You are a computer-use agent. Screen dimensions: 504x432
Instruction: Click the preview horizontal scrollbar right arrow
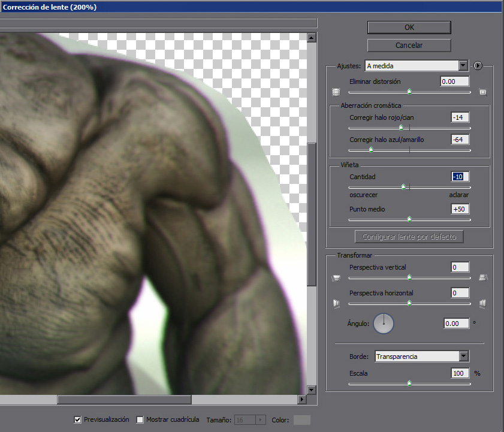click(301, 400)
